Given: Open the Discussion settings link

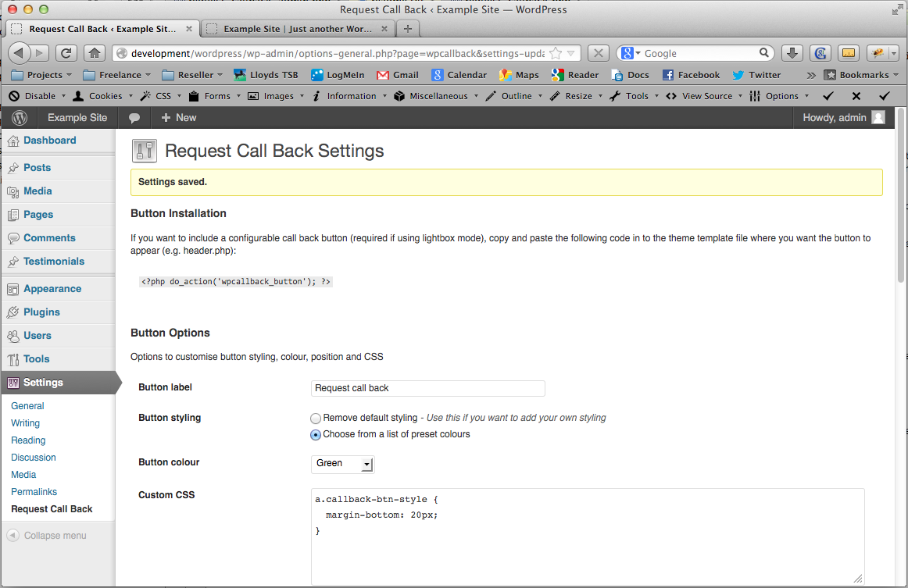Looking at the screenshot, I should tap(34, 458).
